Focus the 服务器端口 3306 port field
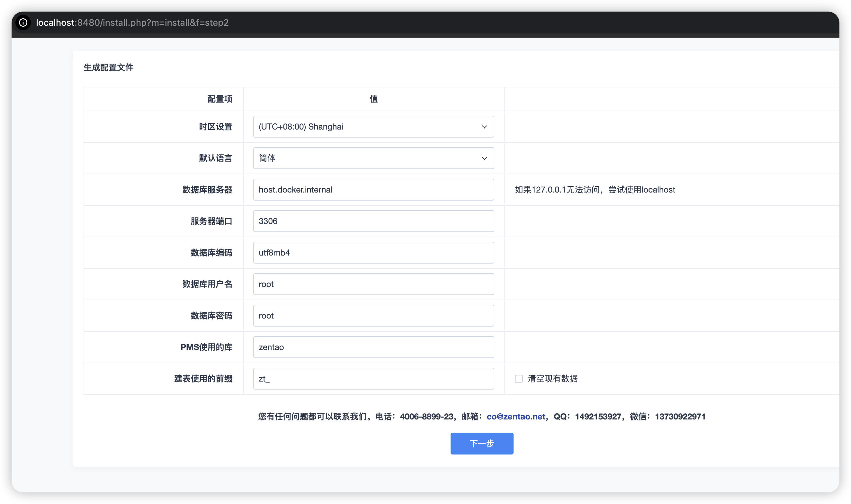This screenshot has width=851, height=504. (x=373, y=221)
